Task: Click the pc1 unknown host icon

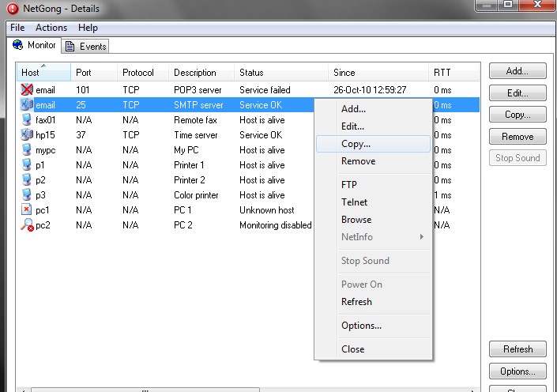Action: pyautogui.click(x=27, y=210)
